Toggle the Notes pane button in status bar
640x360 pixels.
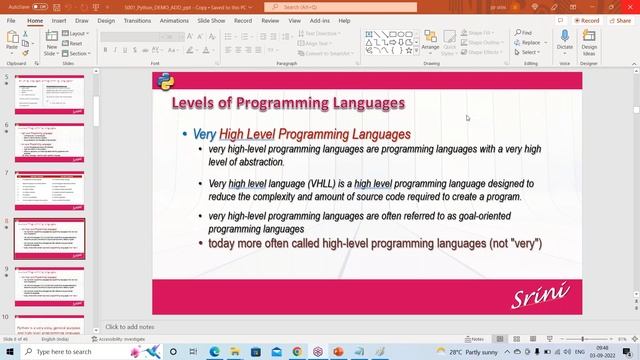(474, 339)
